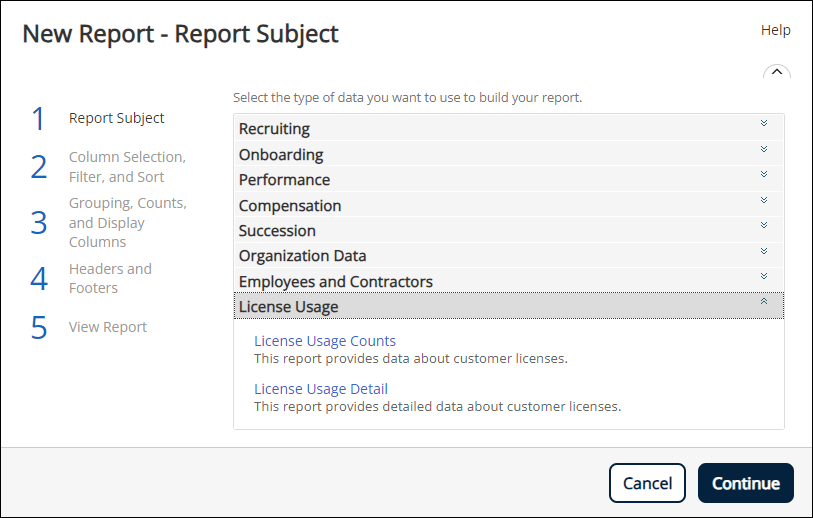Select the Compensation category header
This screenshot has height=518, width=813.
click(509, 205)
